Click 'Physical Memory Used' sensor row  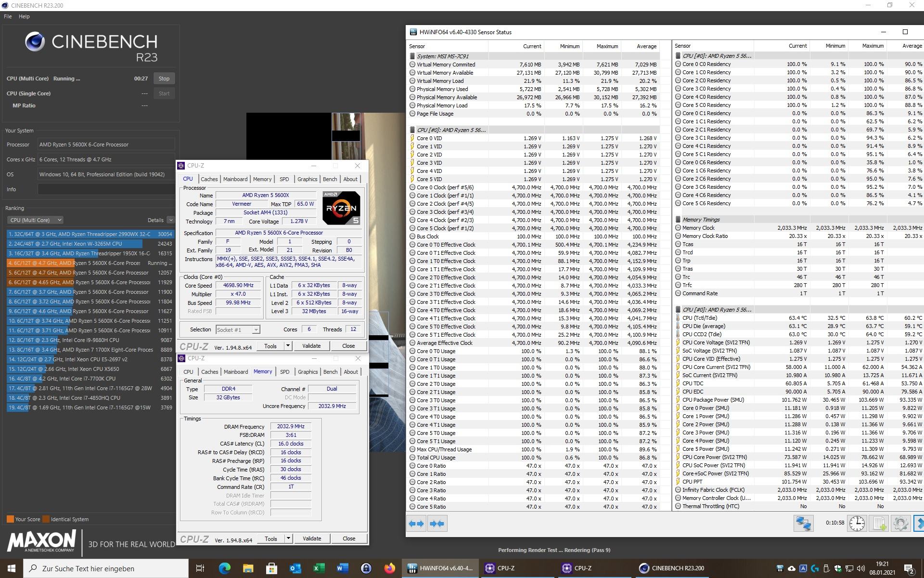pyautogui.click(x=533, y=89)
